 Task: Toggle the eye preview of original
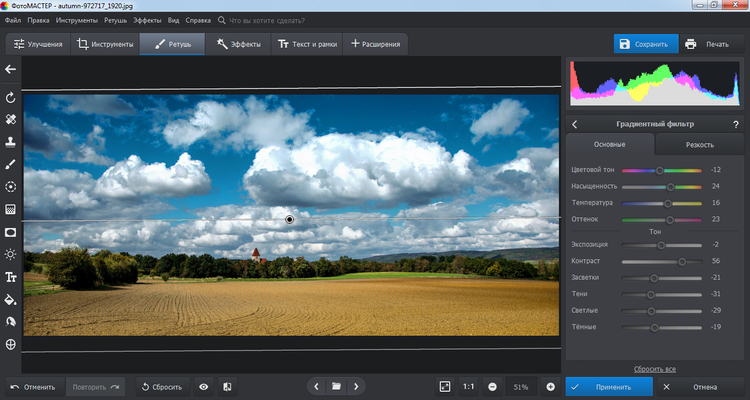(x=204, y=386)
